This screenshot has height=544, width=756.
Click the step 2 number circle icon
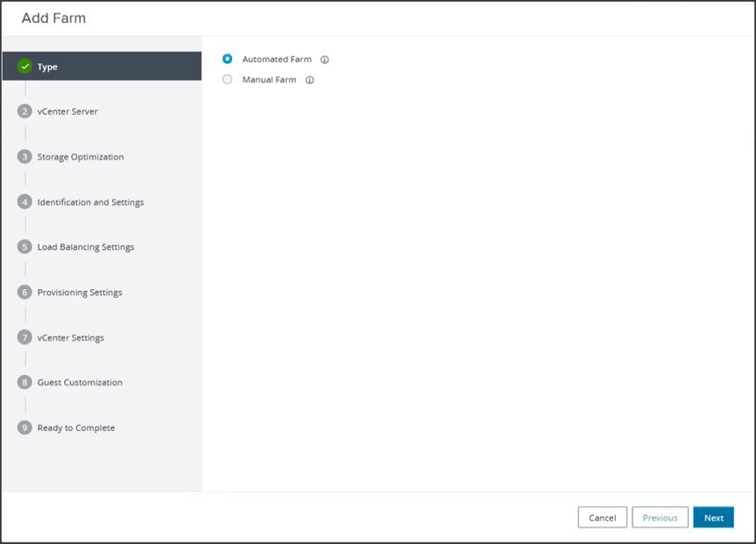pyautogui.click(x=25, y=111)
